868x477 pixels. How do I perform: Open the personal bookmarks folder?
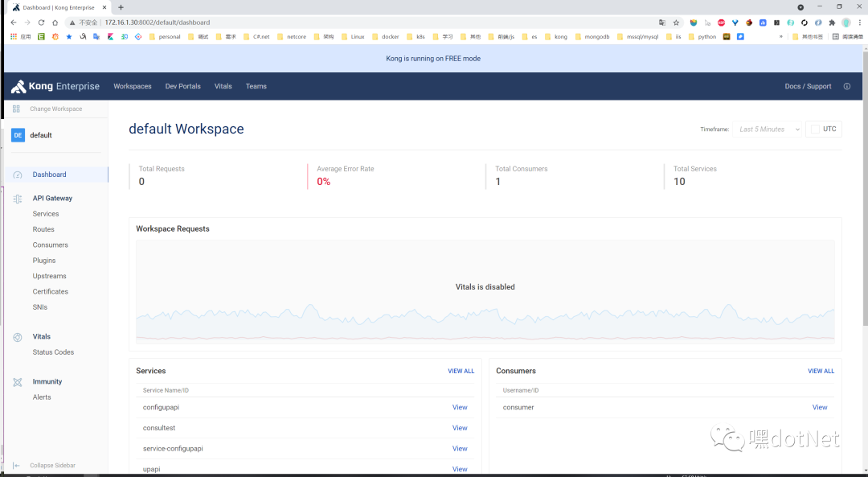click(x=165, y=36)
